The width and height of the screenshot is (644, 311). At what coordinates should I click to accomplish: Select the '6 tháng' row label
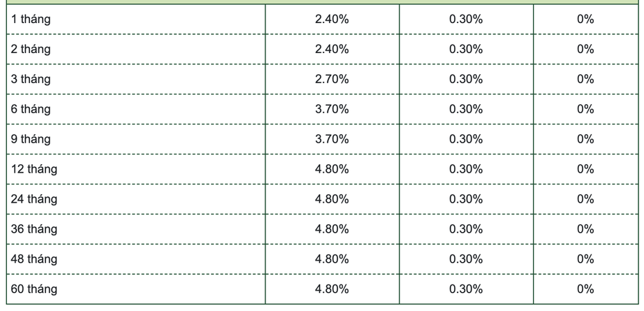(31, 110)
